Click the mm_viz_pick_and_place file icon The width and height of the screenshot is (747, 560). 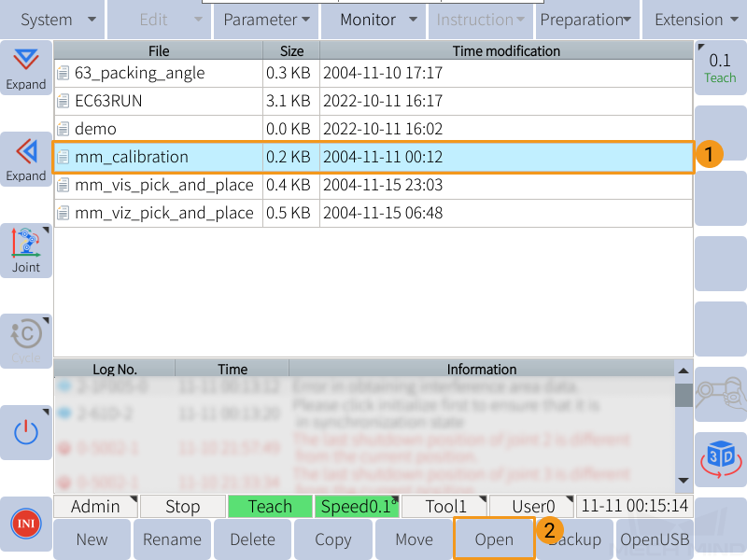[63, 213]
